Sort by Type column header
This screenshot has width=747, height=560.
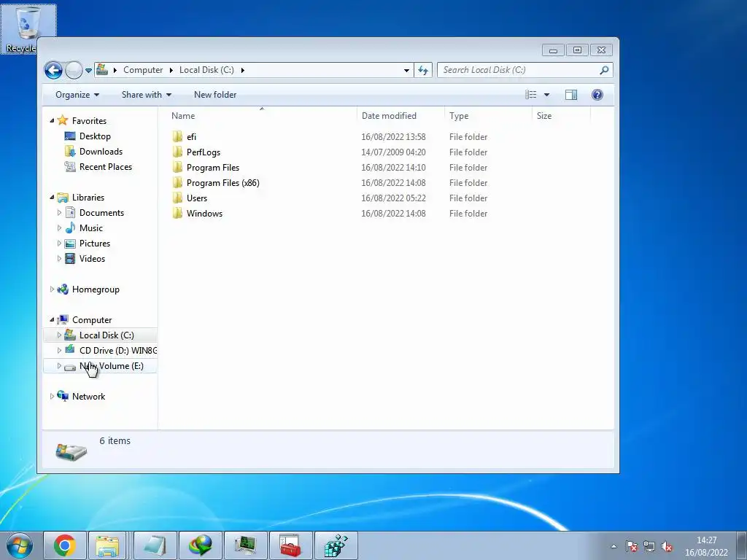click(459, 116)
